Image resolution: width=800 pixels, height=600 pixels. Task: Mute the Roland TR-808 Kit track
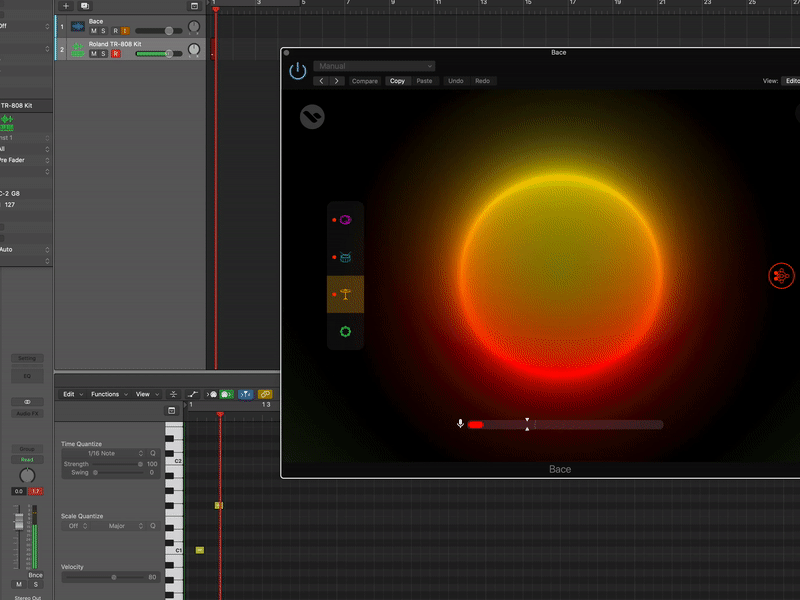(93, 54)
